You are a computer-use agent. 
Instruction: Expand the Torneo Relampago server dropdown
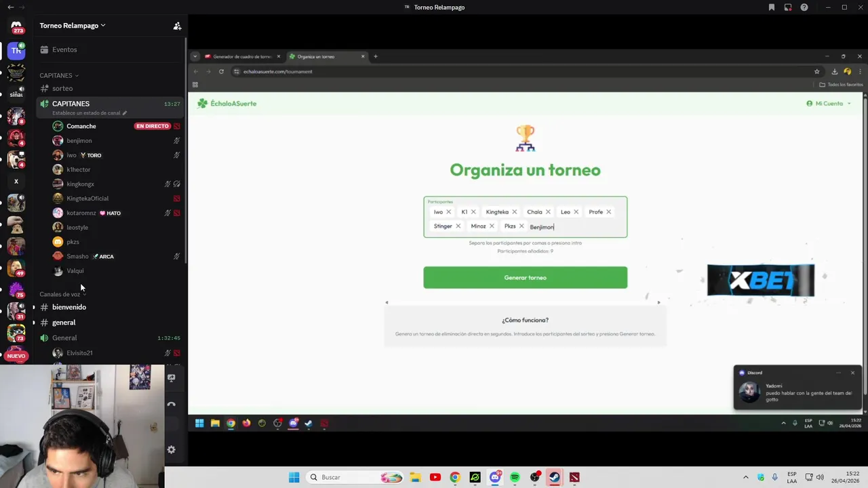pyautogui.click(x=73, y=26)
